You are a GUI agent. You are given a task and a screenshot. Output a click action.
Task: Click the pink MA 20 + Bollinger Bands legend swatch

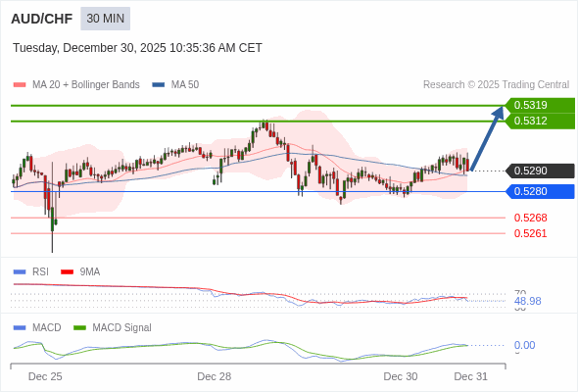tap(20, 85)
